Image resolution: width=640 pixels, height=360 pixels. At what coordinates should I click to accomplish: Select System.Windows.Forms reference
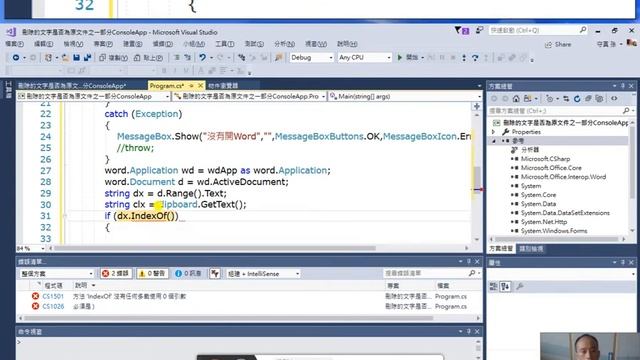coord(554,231)
